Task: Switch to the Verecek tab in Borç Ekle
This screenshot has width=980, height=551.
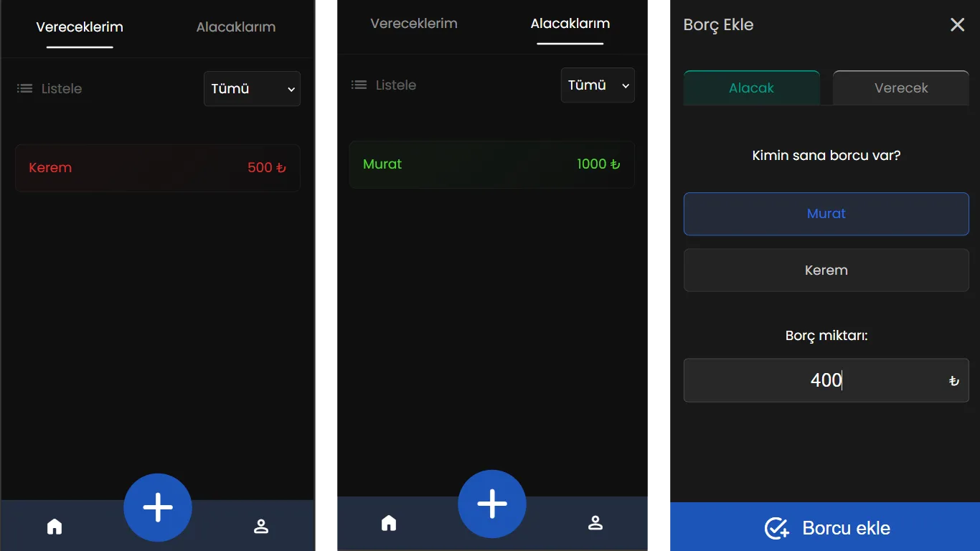Action: tap(901, 88)
